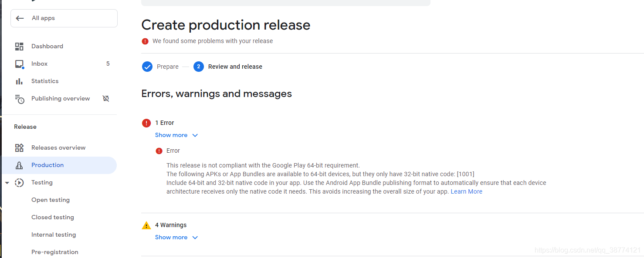Image resolution: width=644 pixels, height=258 pixels.
Task: Click the Inbox unread count badge
Action: click(108, 64)
